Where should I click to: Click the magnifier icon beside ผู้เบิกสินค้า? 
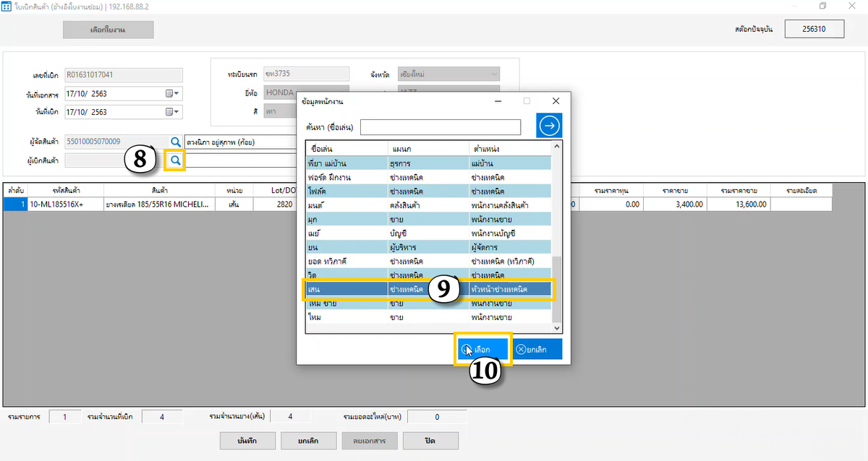[175, 160]
